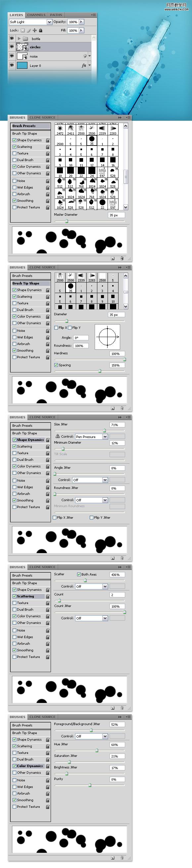Open the Opacity slider arrow in Layers
192x868 pixels.
81,22
